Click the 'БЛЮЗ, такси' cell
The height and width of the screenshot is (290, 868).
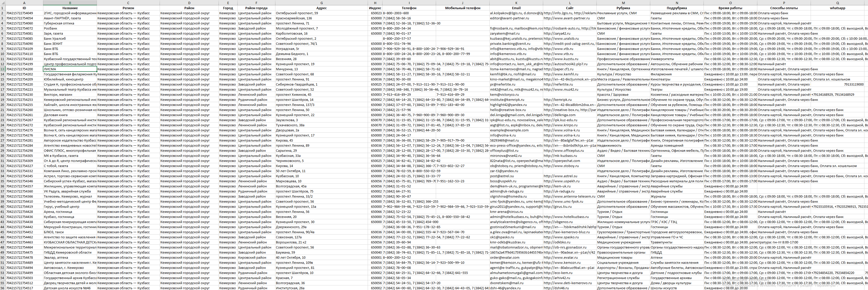pyautogui.click(x=70, y=232)
